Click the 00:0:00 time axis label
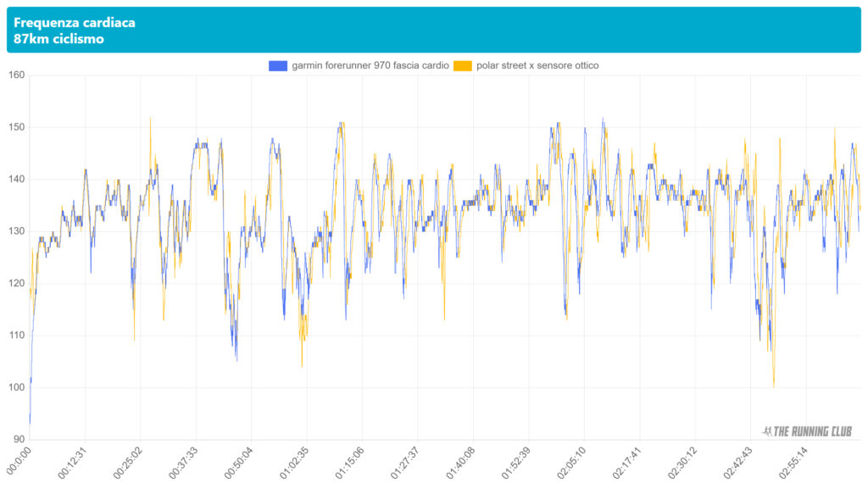This screenshot has width=868, height=488. click(19, 460)
